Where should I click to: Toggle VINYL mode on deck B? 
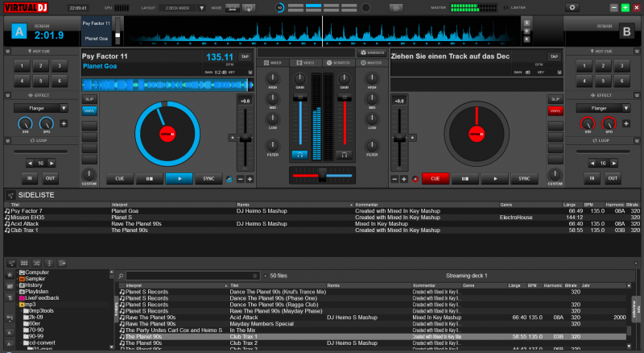point(555,110)
